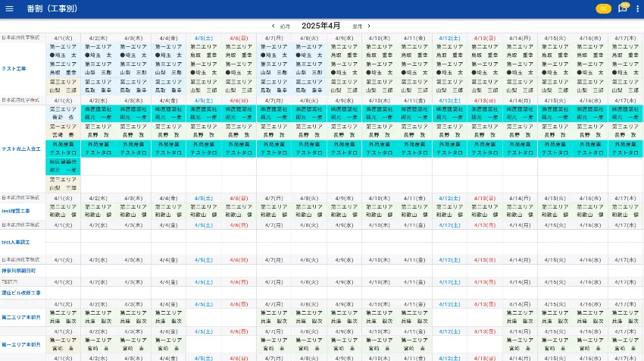The width and height of the screenshot is (644, 361).
Task: Click 4/4 第二エリア 和歌山 cell
Action: 168,211
